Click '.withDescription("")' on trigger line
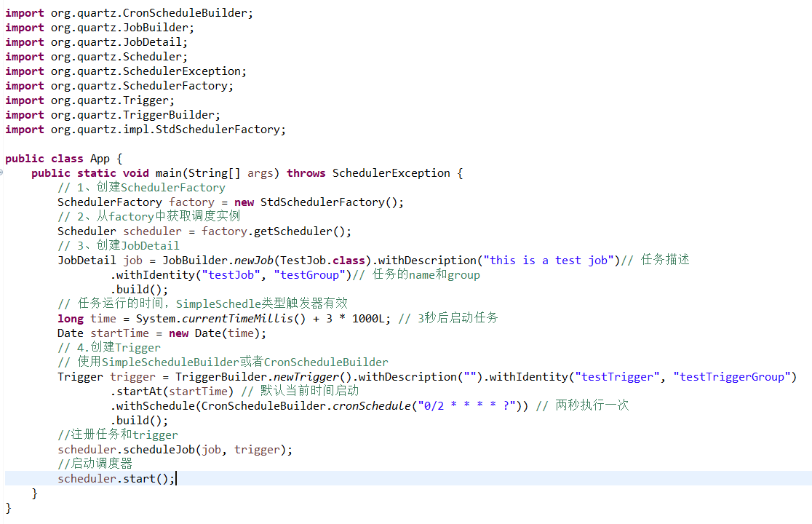812x524 pixels. (x=418, y=376)
